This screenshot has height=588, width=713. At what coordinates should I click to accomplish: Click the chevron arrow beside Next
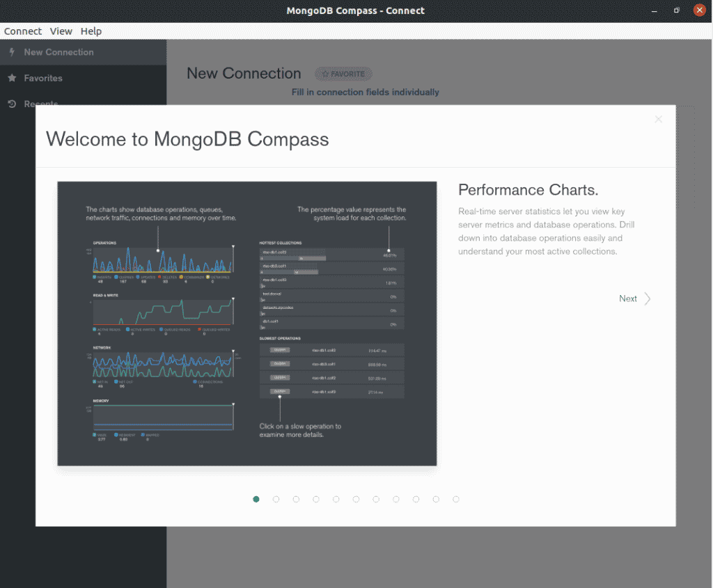(647, 299)
